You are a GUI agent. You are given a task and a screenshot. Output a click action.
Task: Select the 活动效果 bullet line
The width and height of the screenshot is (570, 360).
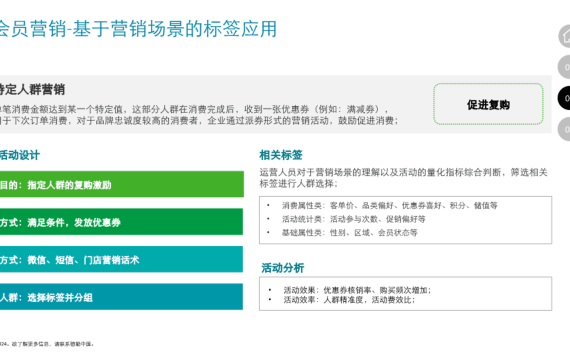point(357,290)
